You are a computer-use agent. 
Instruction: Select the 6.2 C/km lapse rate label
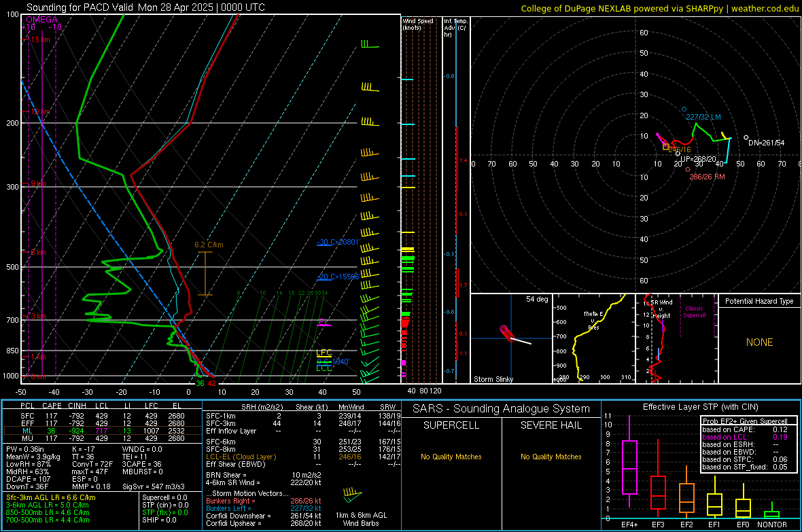click(x=209, y=245)
